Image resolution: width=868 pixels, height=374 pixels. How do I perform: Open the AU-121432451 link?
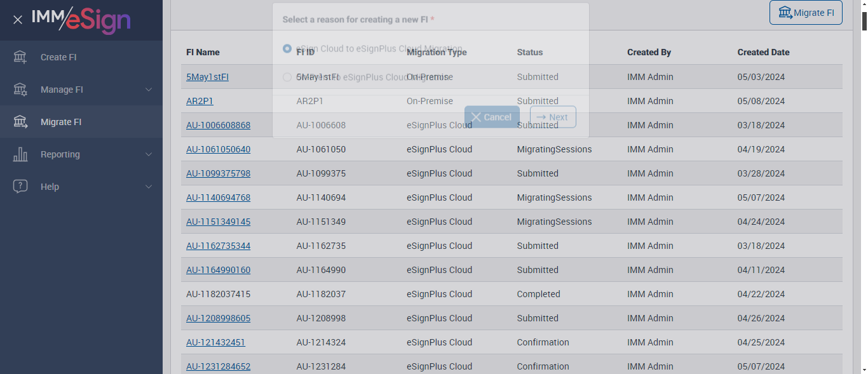pos(215,342)
